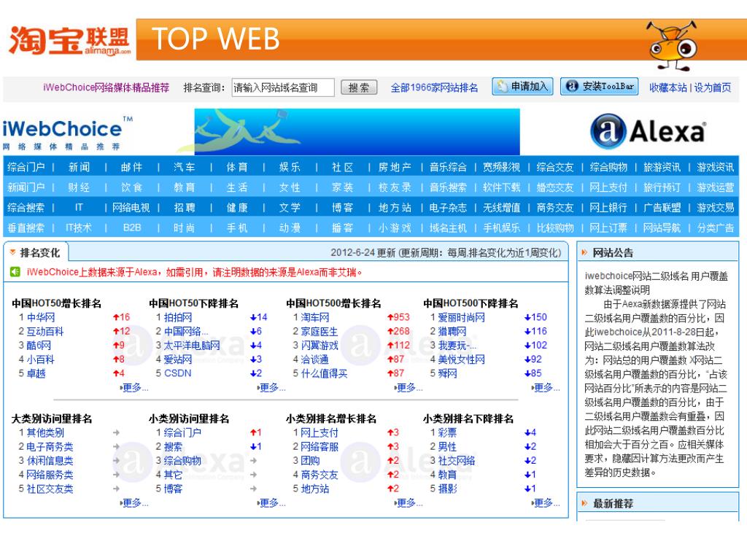Open the CSDN link
This screenshot has height=560, width=747.
coord(178,373)
